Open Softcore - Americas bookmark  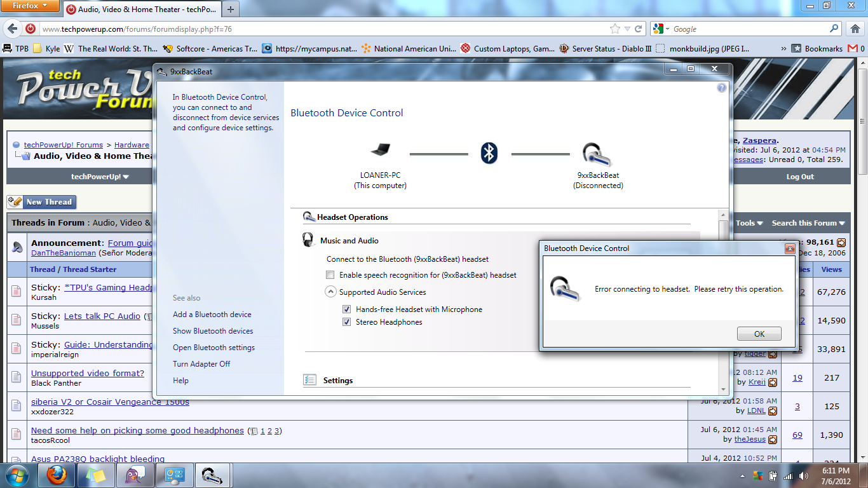[210, 48]
